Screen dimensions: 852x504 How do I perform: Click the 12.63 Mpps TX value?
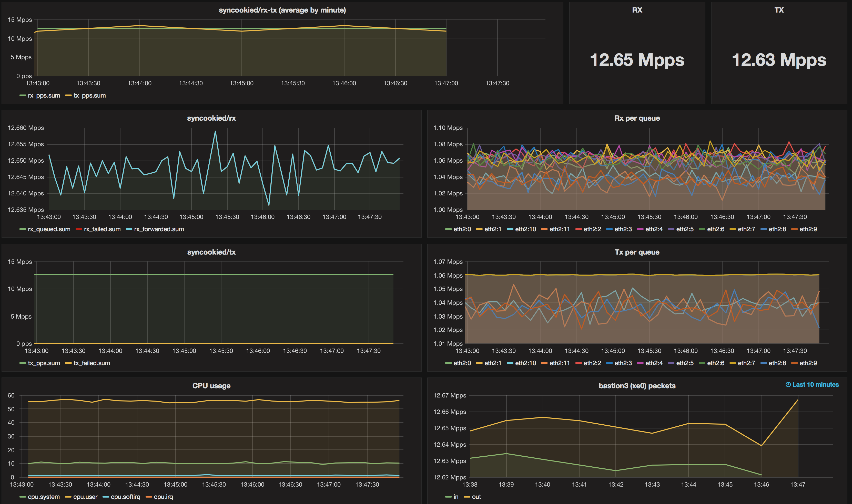[x=779, y=60]
